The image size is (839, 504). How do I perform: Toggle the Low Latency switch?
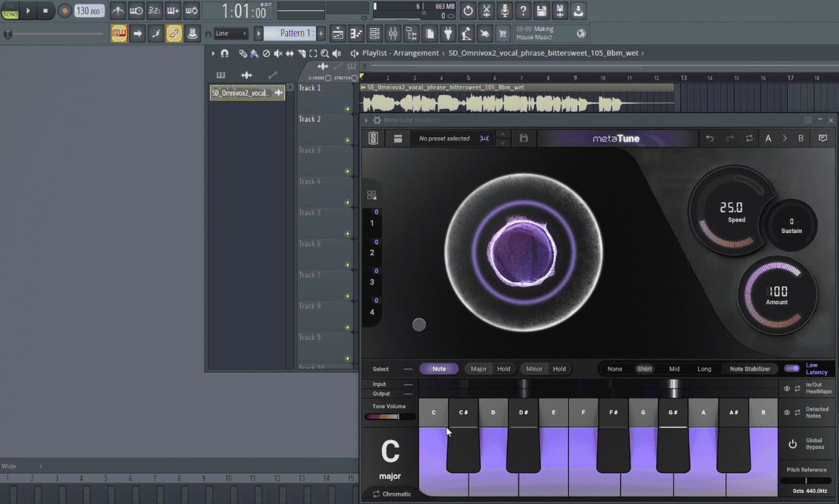tap(792, 369)
